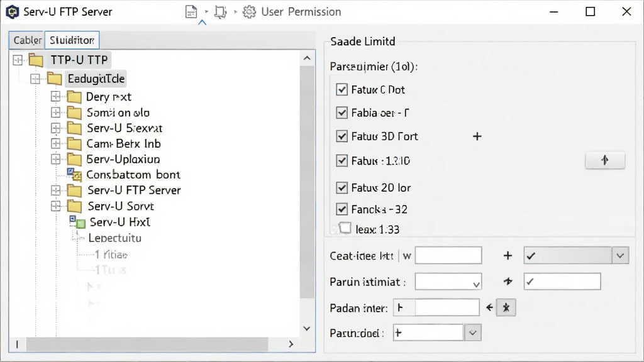Click the tree scrollbar down arrow
This screenshot has height=362, width=644.
[307, 328]
